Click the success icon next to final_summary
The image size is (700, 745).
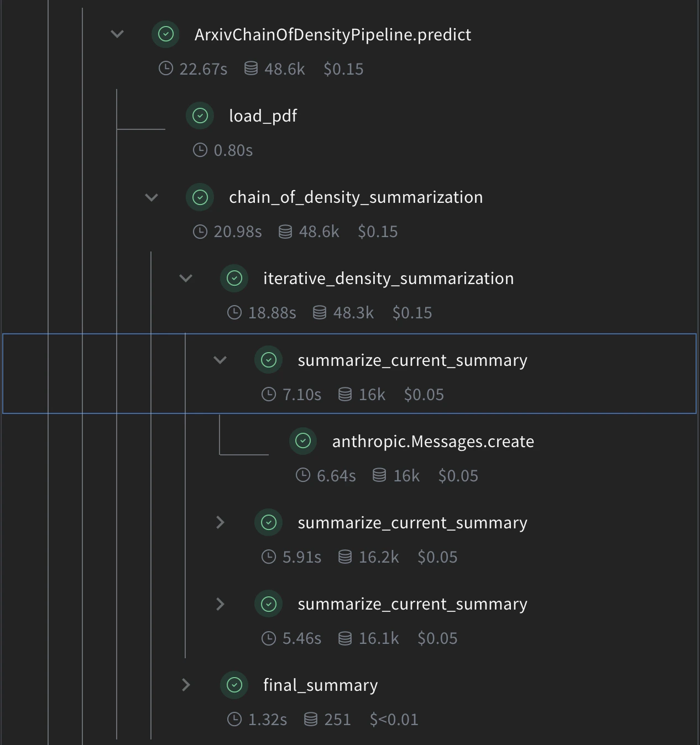pyautogui.click(x=234, y=685)
